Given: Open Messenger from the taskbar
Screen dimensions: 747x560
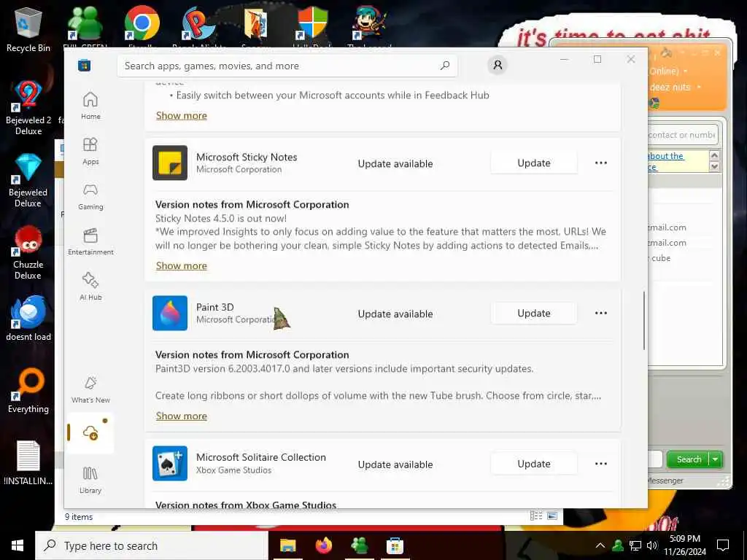Looking at the screenshot, I should pos(359,545).
